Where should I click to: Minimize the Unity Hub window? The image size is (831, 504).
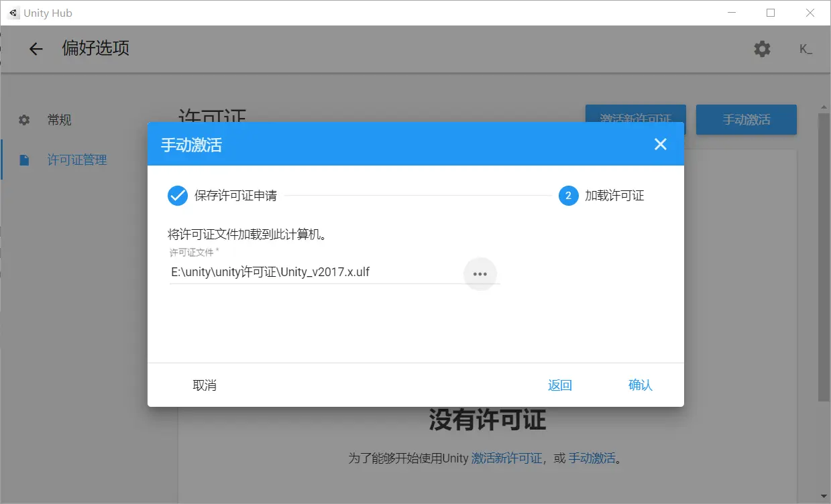click(733, 13)
